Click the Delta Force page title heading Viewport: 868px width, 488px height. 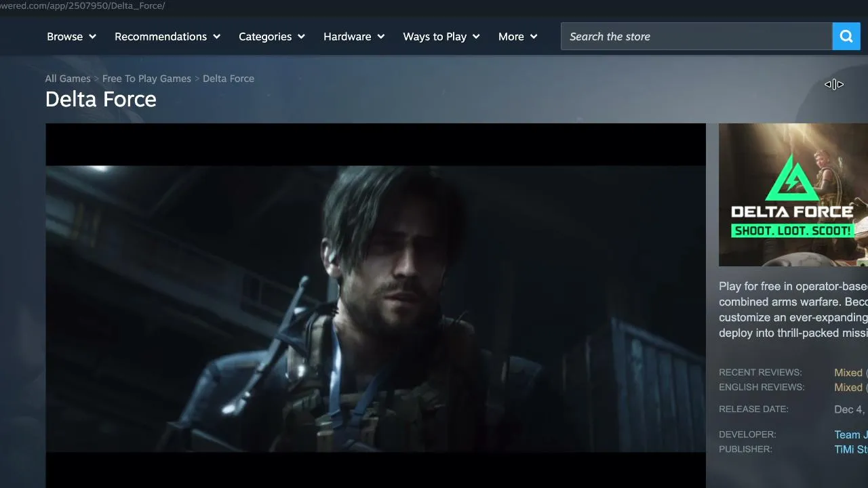101,100
